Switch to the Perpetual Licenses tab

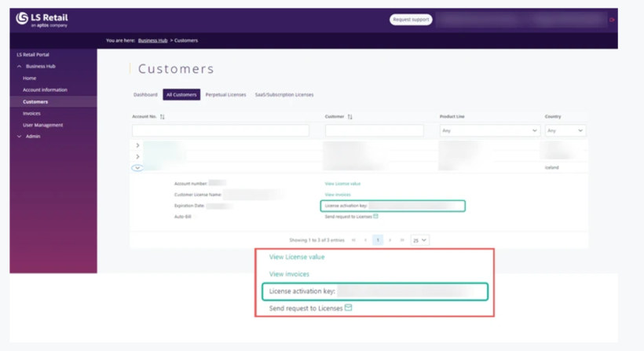coord(225,95)
